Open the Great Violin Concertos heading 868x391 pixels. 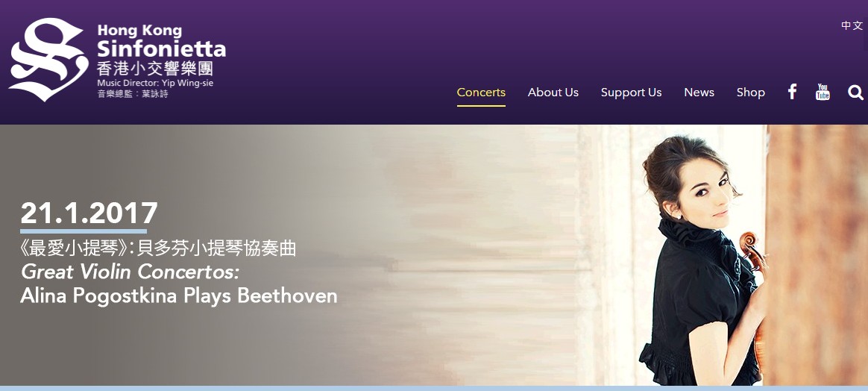(130, 272)
